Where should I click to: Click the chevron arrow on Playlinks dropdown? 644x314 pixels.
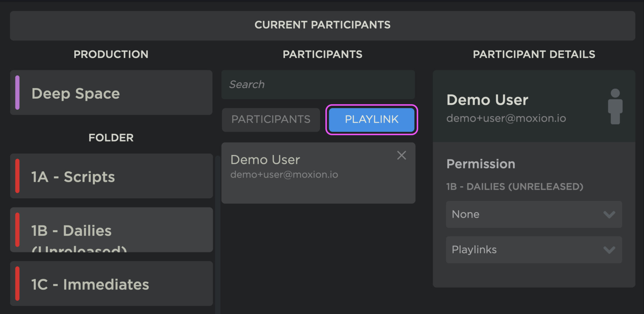(x=609, y=250)
